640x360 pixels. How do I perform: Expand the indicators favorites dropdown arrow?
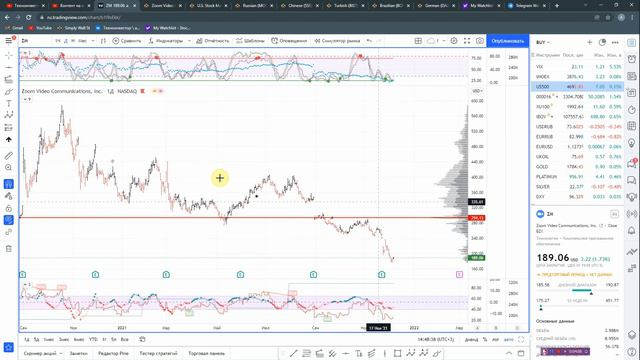189,41
